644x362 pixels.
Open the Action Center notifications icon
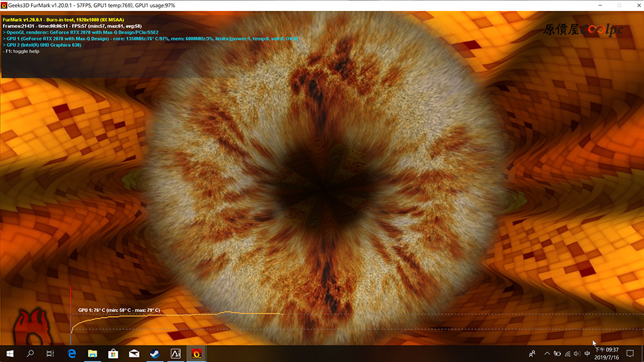[x=630, y=354]
